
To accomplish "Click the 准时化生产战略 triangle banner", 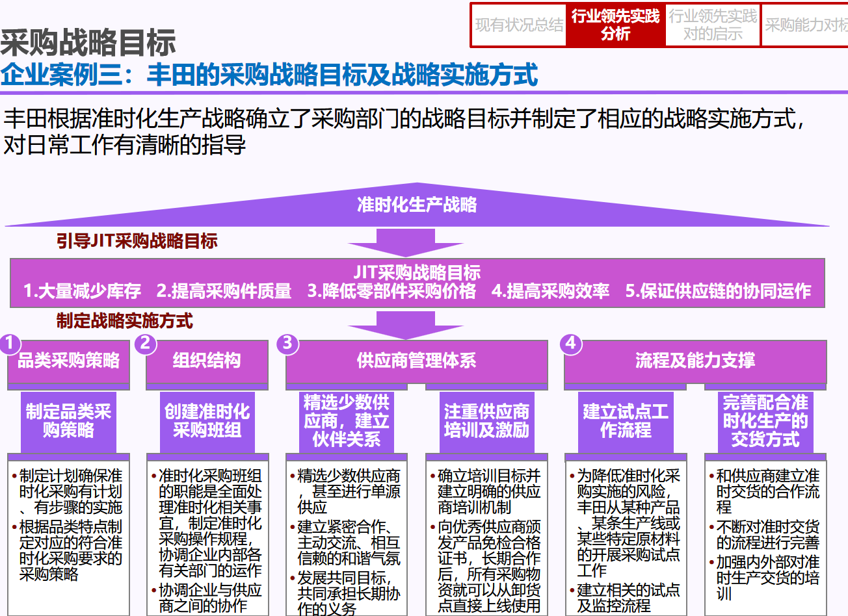I will [417, 207].
